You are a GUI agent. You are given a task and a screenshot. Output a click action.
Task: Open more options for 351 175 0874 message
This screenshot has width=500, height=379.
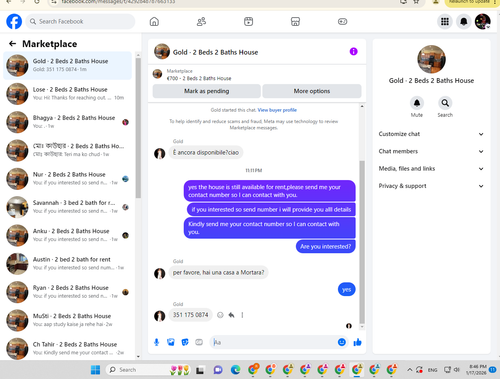pyautogui.click(x=242, y=315)
